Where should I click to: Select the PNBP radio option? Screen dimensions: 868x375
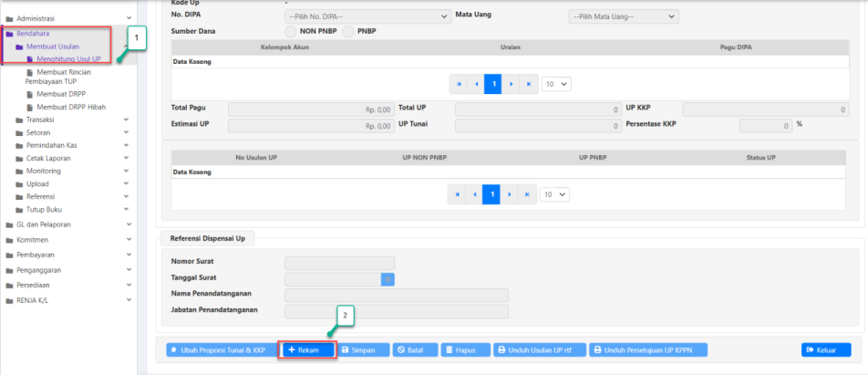pyautogui.click(x=348, y=31)
